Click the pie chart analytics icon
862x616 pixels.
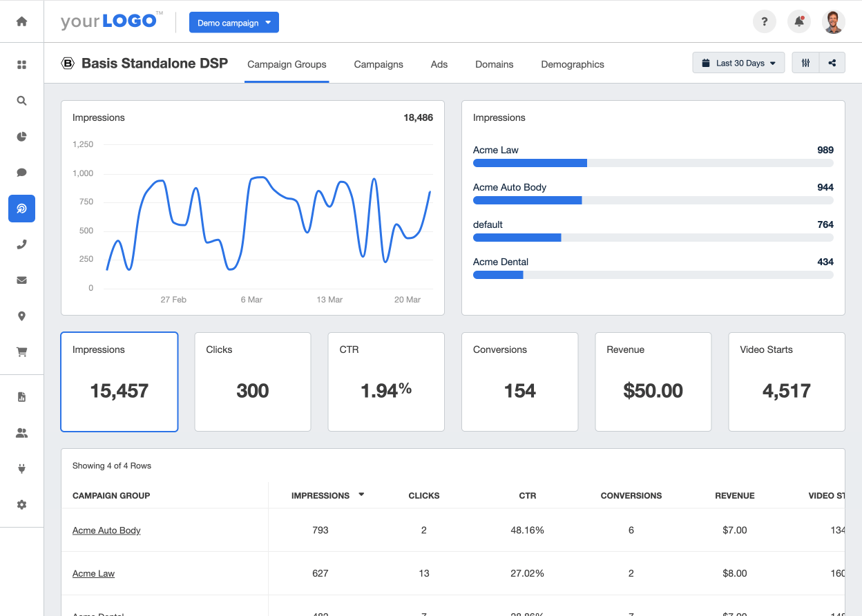pyautogui.click(x=21, y=137)
